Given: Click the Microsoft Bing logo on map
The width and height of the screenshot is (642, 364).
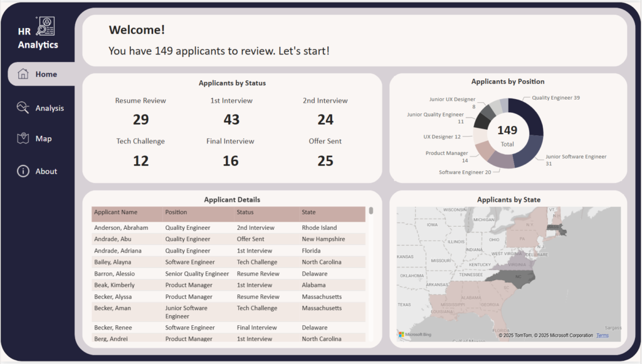Looking at the screenshot, I should [415, 335].
